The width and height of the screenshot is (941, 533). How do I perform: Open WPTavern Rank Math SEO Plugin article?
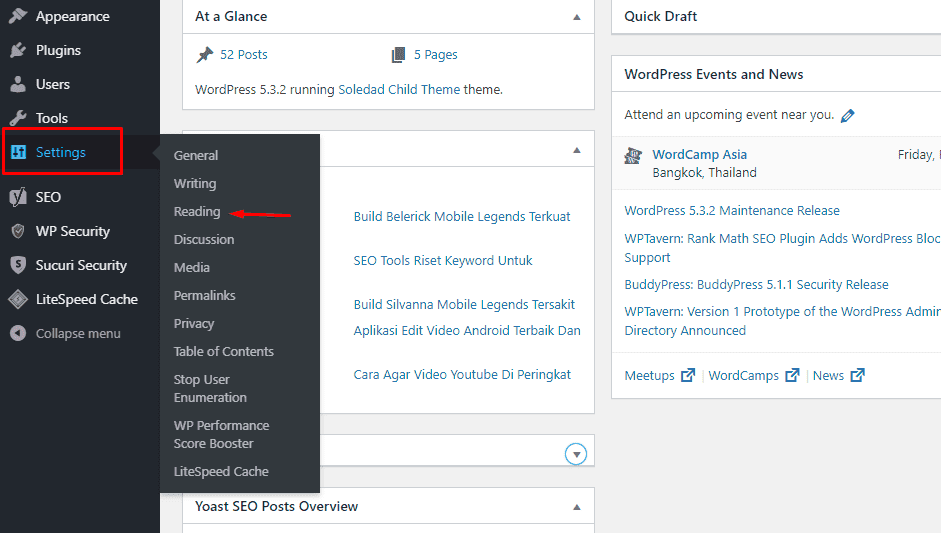[783, 248]
